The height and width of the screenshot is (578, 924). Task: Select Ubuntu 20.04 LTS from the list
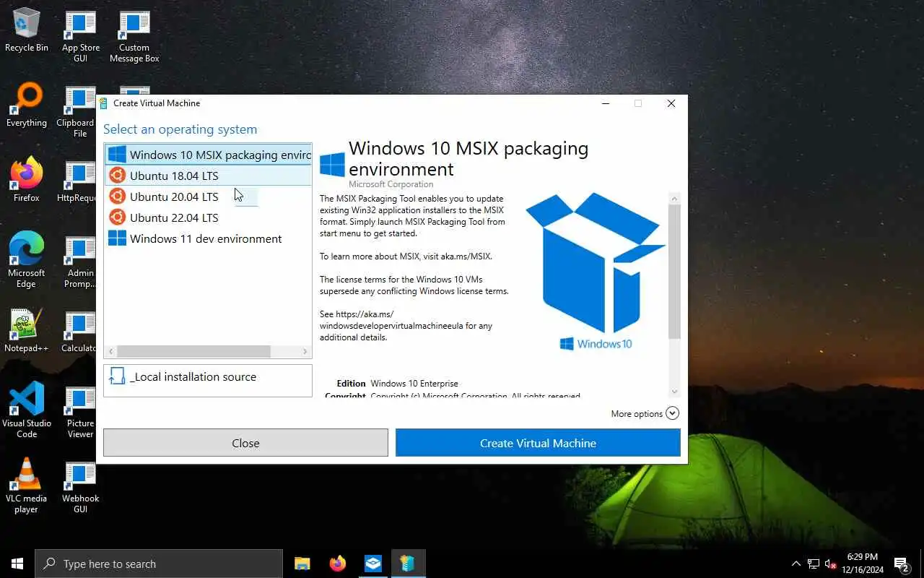pyautogui.click(x=208, y=197)
